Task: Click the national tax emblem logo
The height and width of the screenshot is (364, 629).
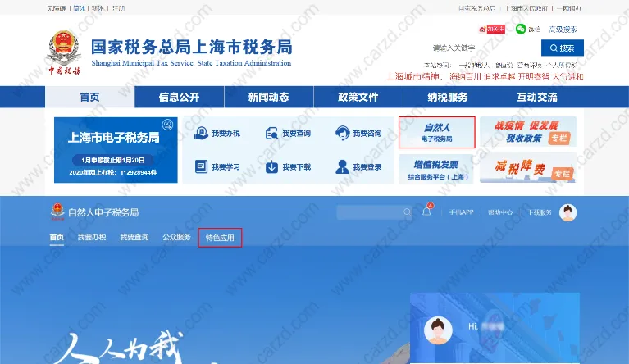Action: pos(64,52)
